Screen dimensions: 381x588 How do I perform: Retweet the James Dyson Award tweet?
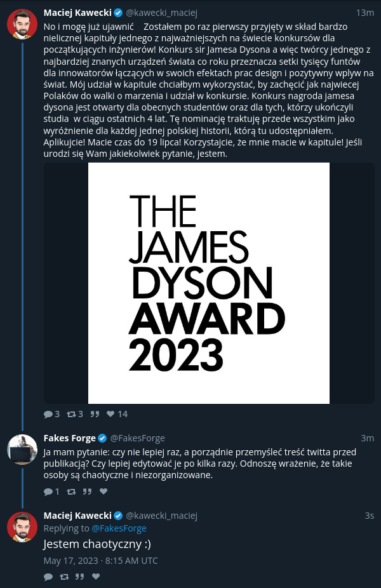pyautogui.click(x=71, y=414)
